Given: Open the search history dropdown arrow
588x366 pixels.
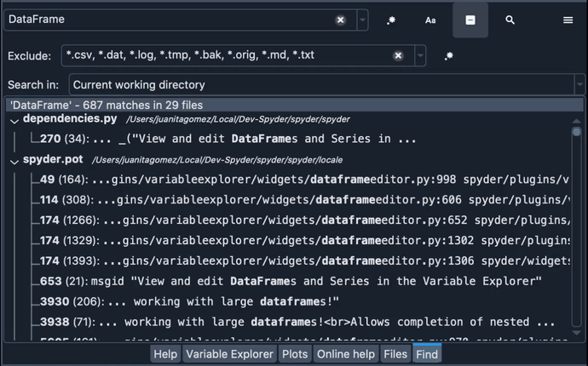Looking at the screenshot, I should [x=362, y=20].
